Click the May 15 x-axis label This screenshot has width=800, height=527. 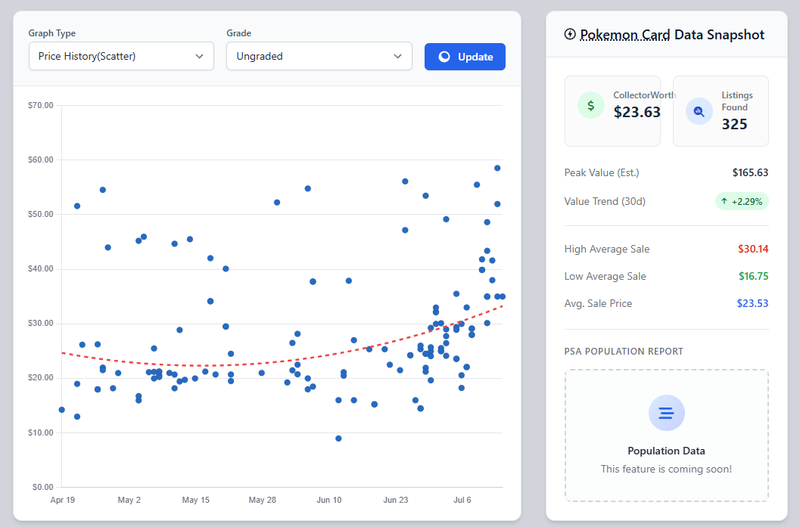[196, 500]
